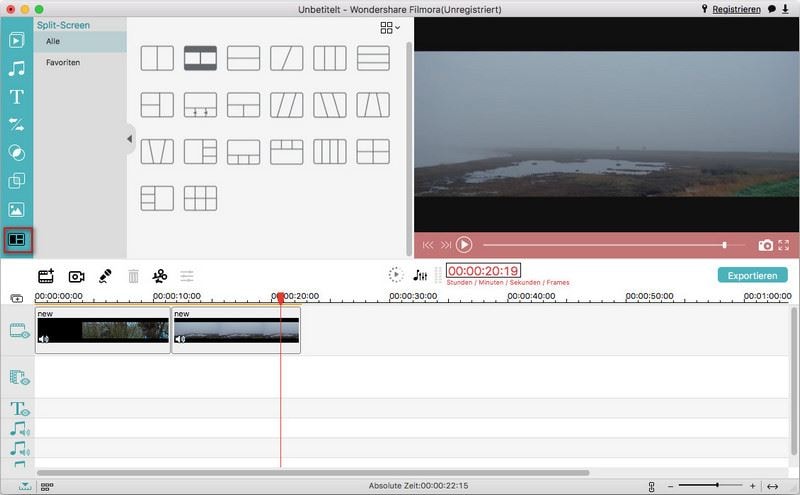Open the feedback speech bubble icon
The width and height of the screenshot is (800, 495).
tap(772, 9)
